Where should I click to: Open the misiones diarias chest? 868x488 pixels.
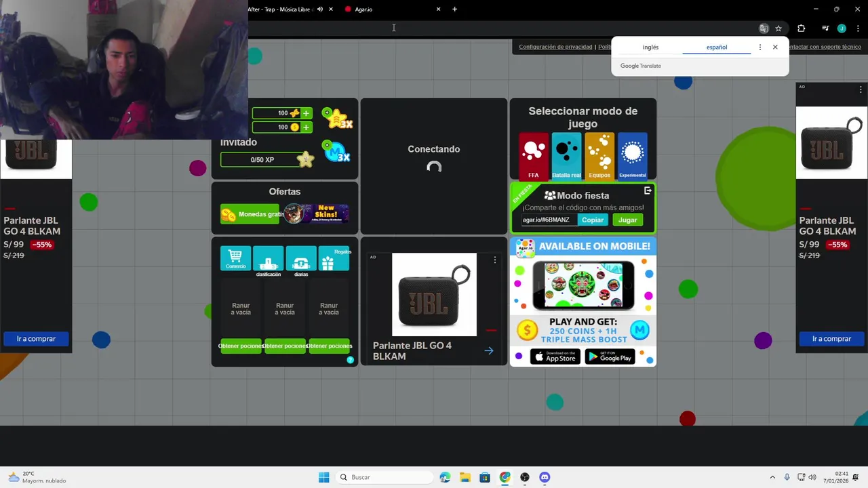click(x=301, y=258)
